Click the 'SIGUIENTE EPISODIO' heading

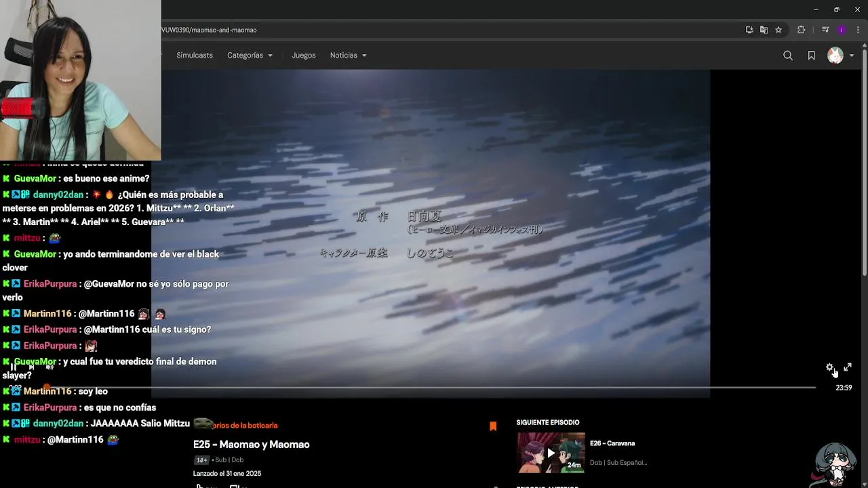pyautogui.click(x=548, y=423)
